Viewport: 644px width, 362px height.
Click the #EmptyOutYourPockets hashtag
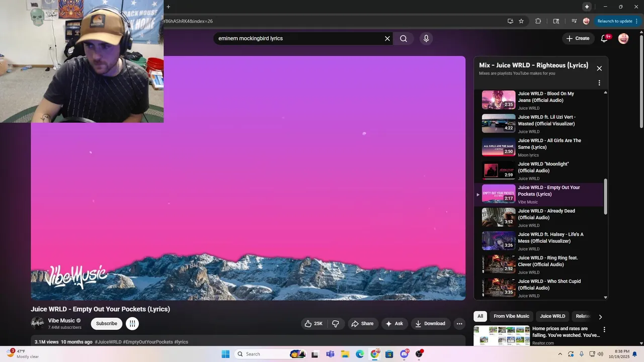point(148,342)
